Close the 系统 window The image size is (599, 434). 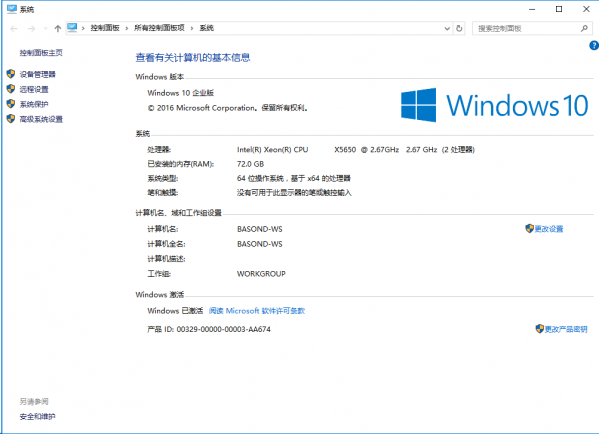pyautogui.click(x=586, y=9)
